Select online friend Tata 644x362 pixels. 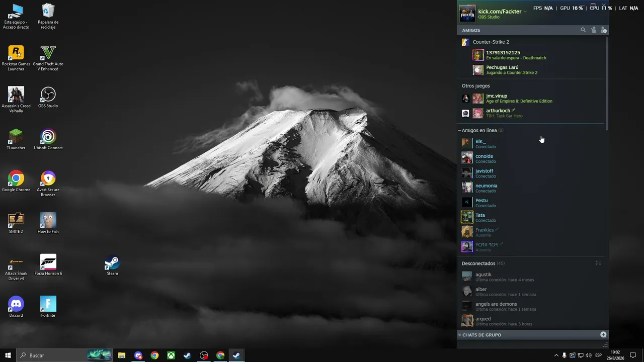[532, 217]
